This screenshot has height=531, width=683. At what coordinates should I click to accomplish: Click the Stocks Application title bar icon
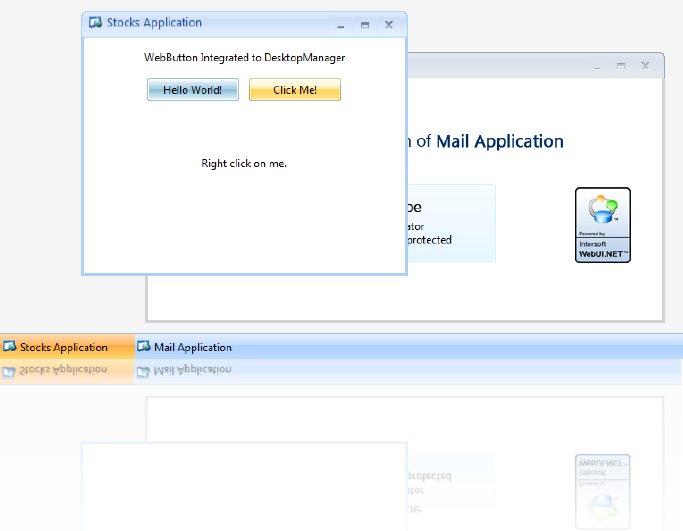coord(95,23)
